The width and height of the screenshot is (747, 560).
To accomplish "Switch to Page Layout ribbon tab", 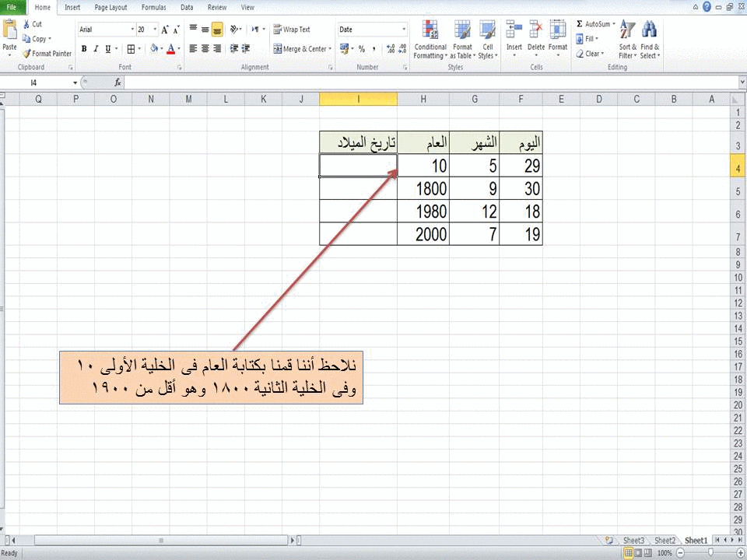I will pyautogui.click(x=110, y=7).
